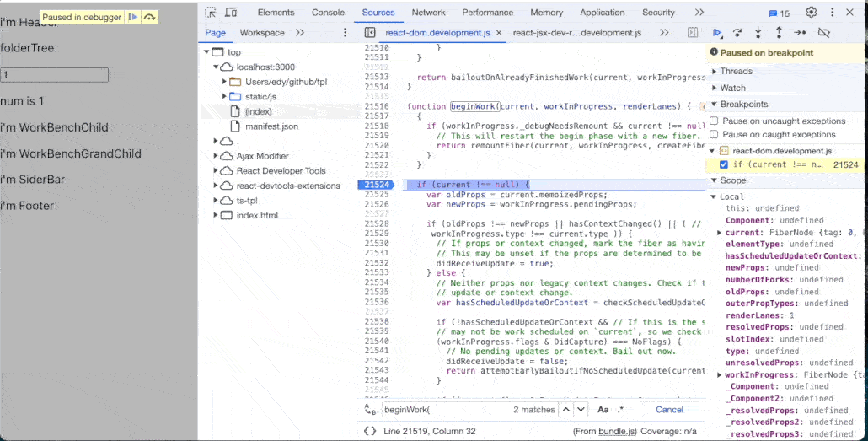Viewport: 868px width, 441px height.
Task: Show more open file tabs chevron
Action: (x=664, y=33)
